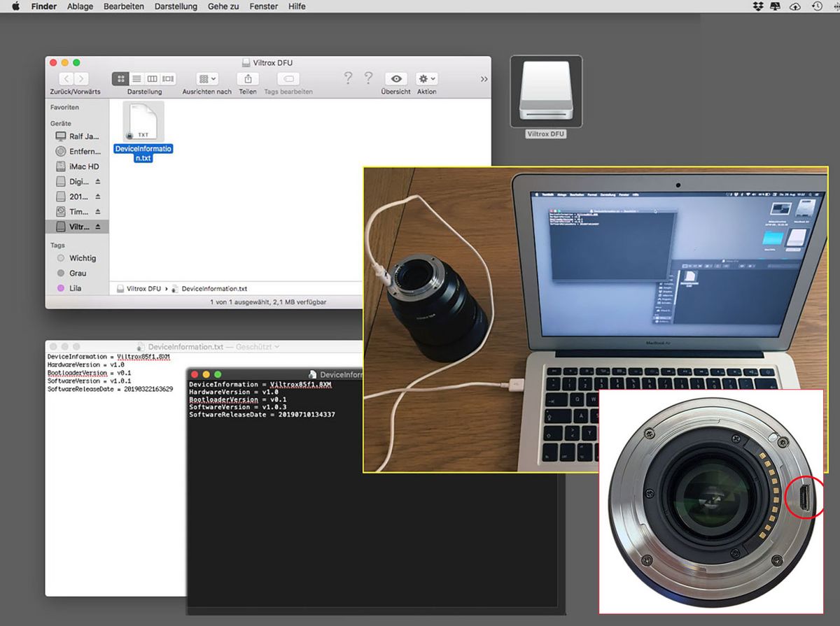Viewport: 840px width, 626px height.
Task: Open the Darstellung menu
Action: (176, 6)
